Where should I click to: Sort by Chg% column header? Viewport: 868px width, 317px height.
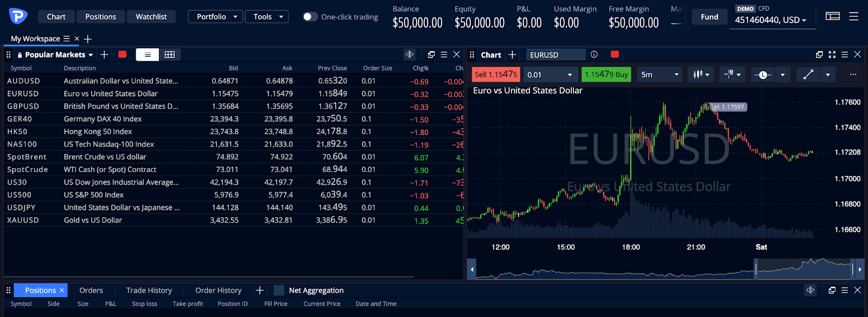point(420,68)
